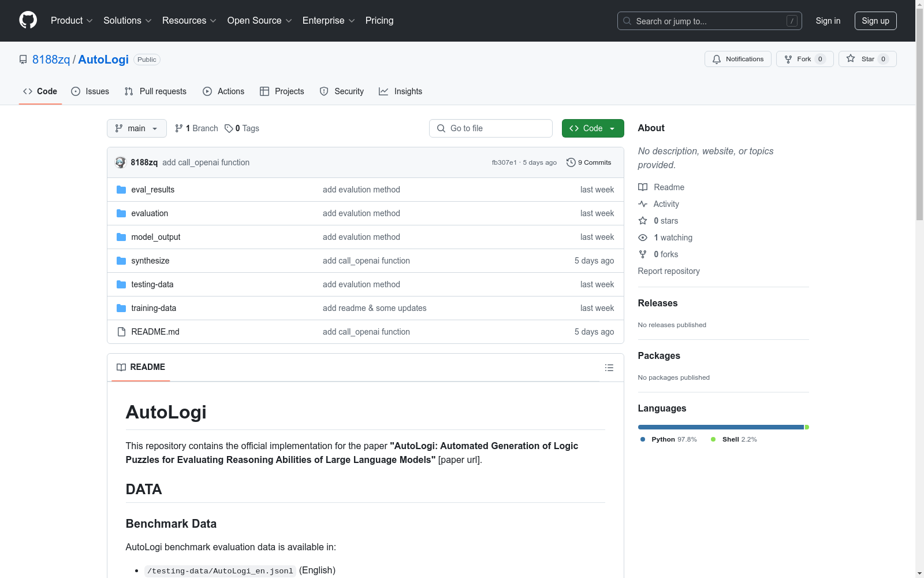Image resolution: width=924 pixels, height=578 pixels.
Task: Click the magnifier icon in Go to file
Action: click(x=441, y=128)
